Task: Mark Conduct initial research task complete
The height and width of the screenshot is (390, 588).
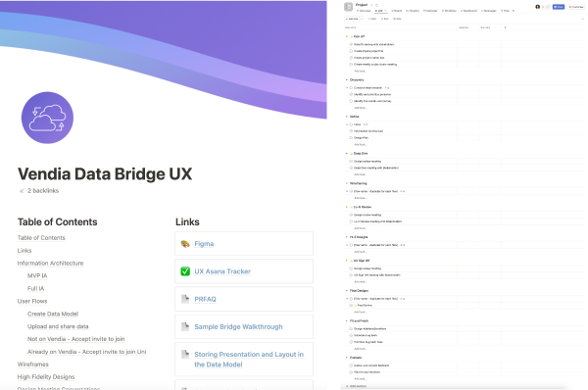Action: pos(351,88)
